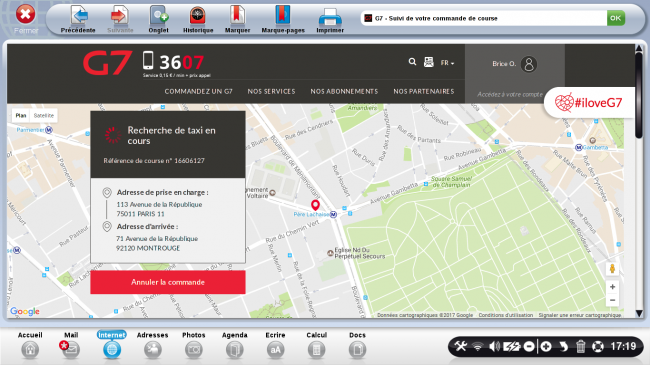The height and width of the screenshot is (365, 650).
Task: Click the plus tray button
Action: click(546, 346)
